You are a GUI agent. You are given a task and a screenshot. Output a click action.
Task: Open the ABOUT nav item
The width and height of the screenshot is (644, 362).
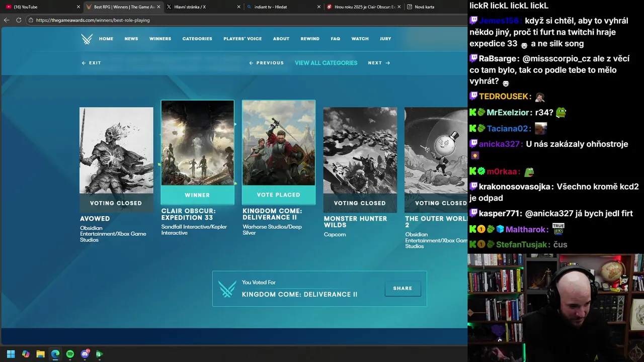281,39
